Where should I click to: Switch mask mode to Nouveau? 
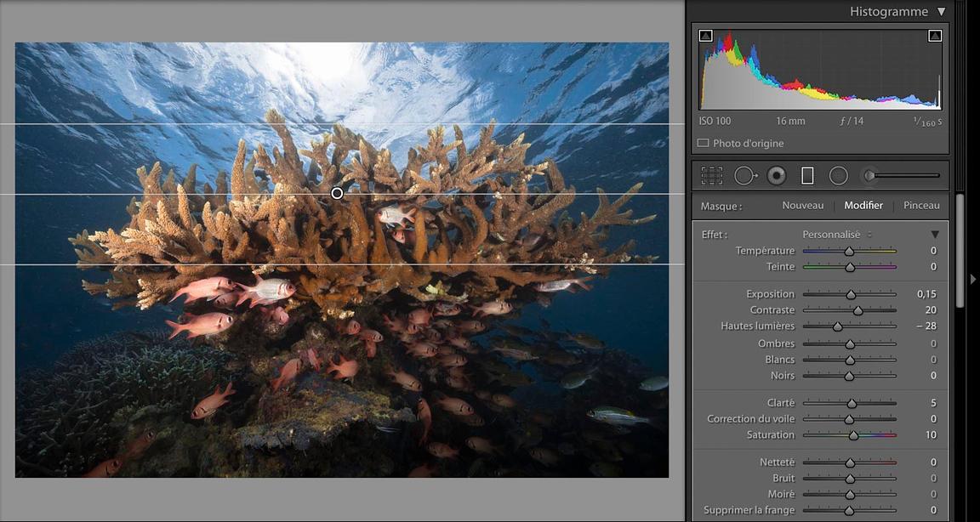pos(803,206)
